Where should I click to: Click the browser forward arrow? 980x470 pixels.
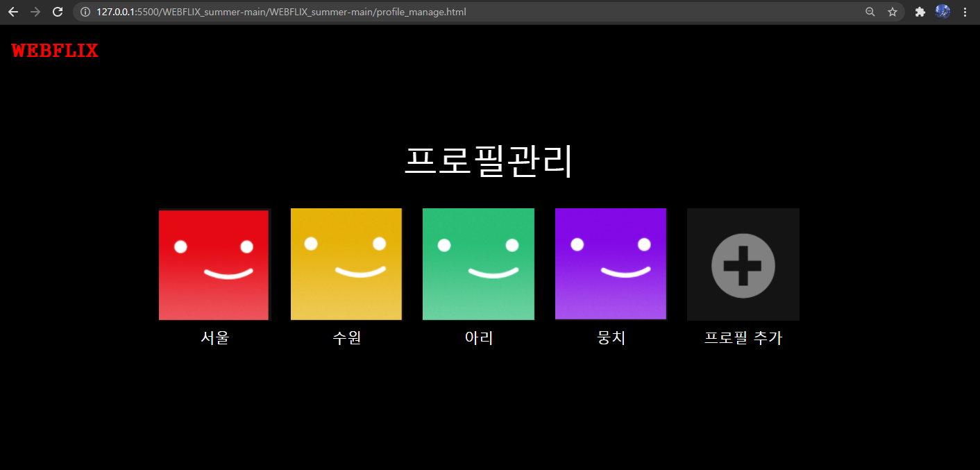tap(35, 12)
